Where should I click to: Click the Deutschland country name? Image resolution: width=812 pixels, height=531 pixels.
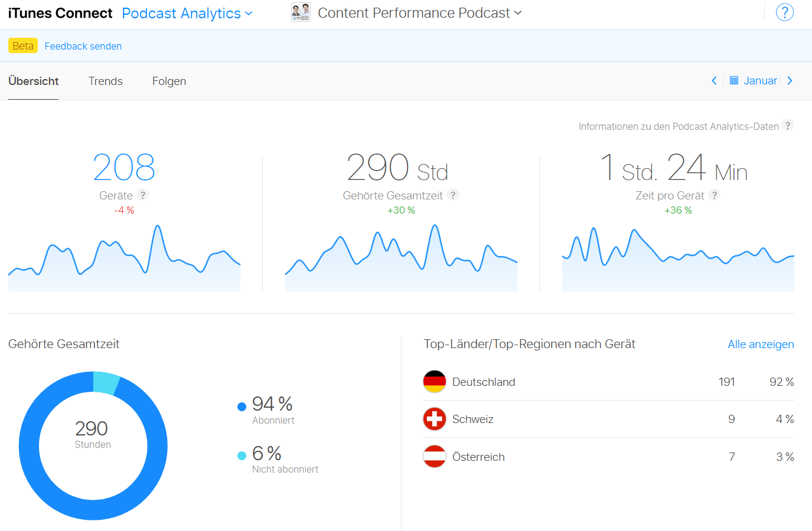(x=484, y=382)
